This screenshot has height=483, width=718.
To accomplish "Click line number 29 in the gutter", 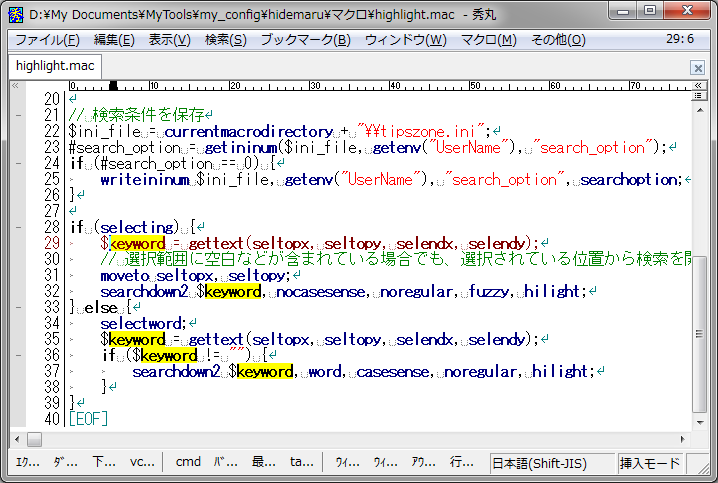I will 52,243.
